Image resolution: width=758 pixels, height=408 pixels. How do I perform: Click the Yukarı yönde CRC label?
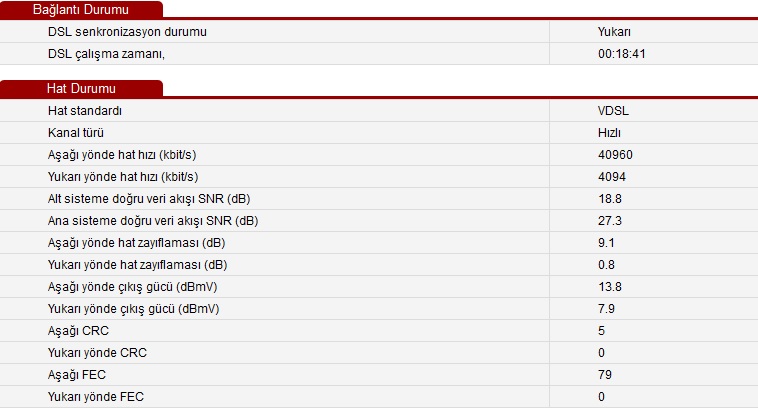click(97, 353)
